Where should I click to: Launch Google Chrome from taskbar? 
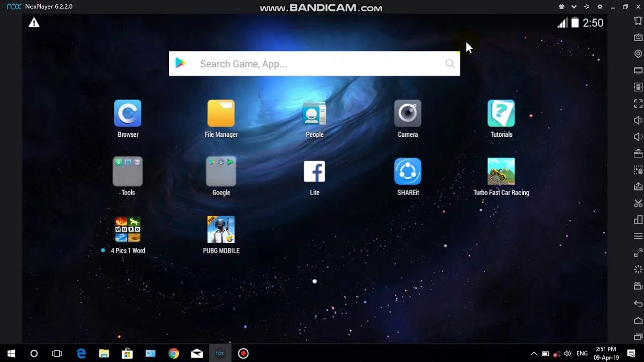click(174, 353)
